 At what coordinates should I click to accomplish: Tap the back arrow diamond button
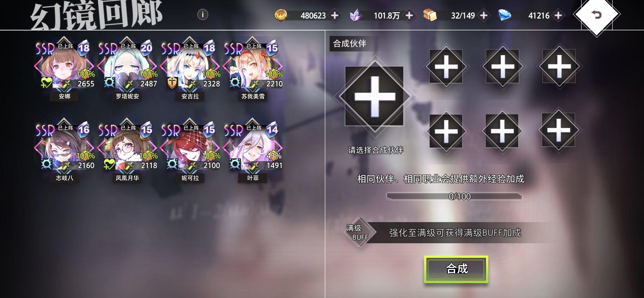coord(597,15)
